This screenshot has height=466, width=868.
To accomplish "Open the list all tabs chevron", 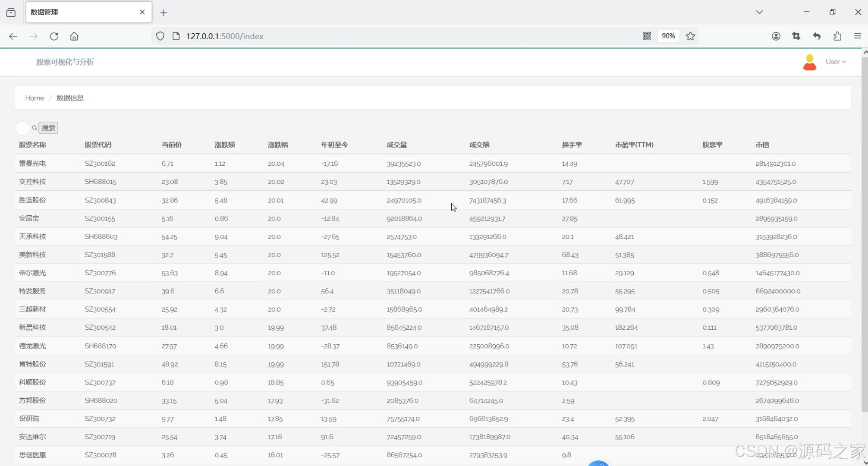I will point(759,12).
